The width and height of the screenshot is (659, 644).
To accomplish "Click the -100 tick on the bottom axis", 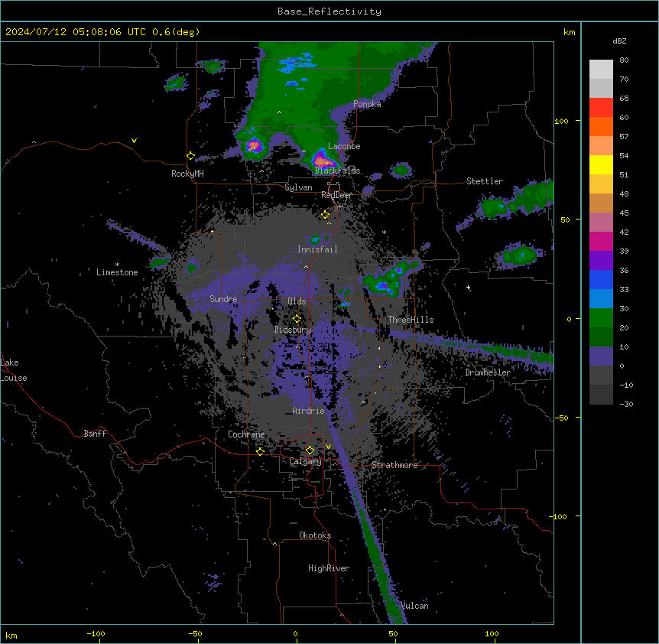I will (x=96, y=633).
